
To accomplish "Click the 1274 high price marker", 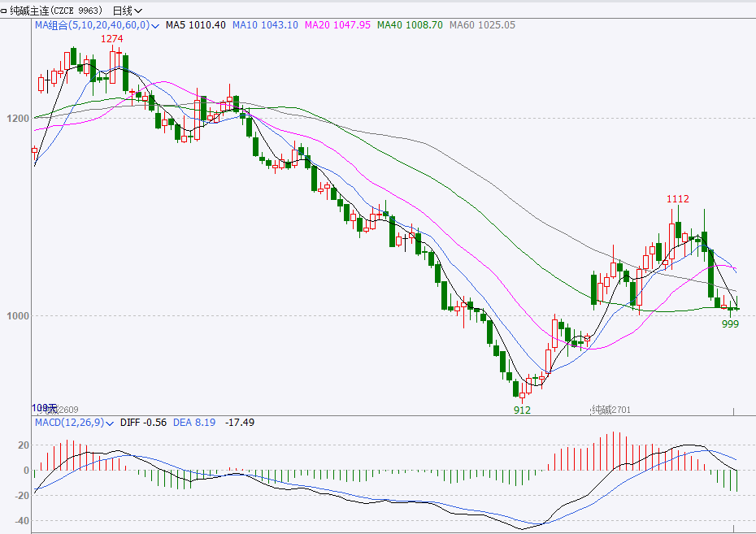I will (x=112, y=39).
